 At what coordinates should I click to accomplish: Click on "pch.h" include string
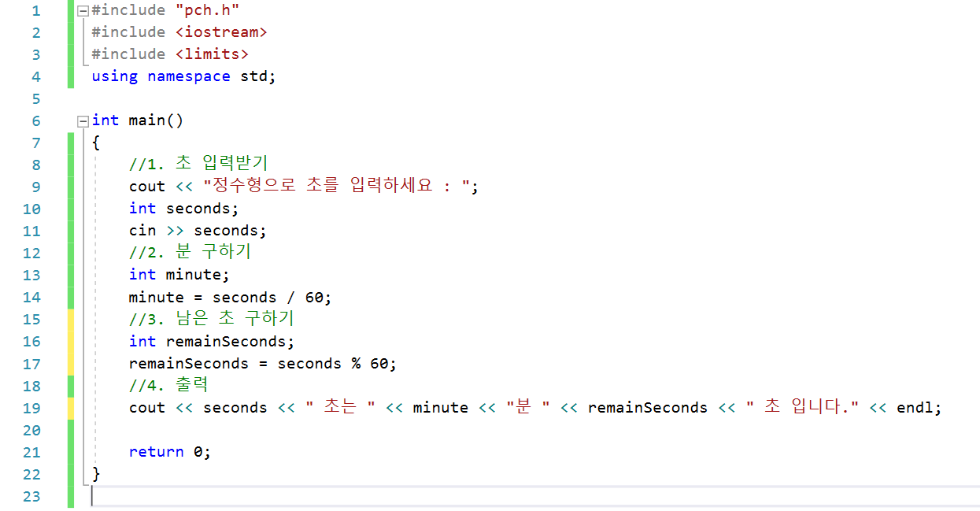[207, 10]
